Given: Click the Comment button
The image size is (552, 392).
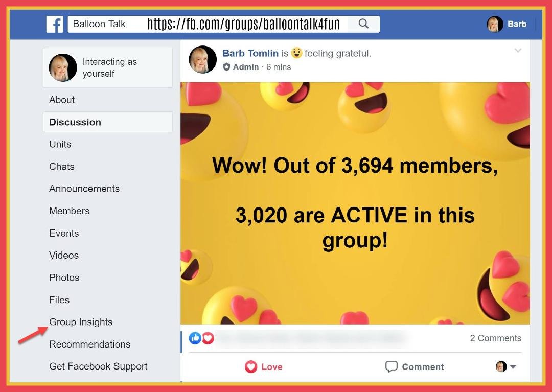Looking at the screenshot, I should [x=415, y=366].
